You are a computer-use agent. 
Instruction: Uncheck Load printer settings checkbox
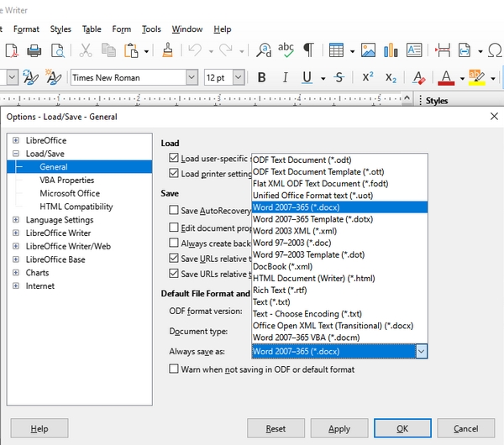tap(174, 173)
